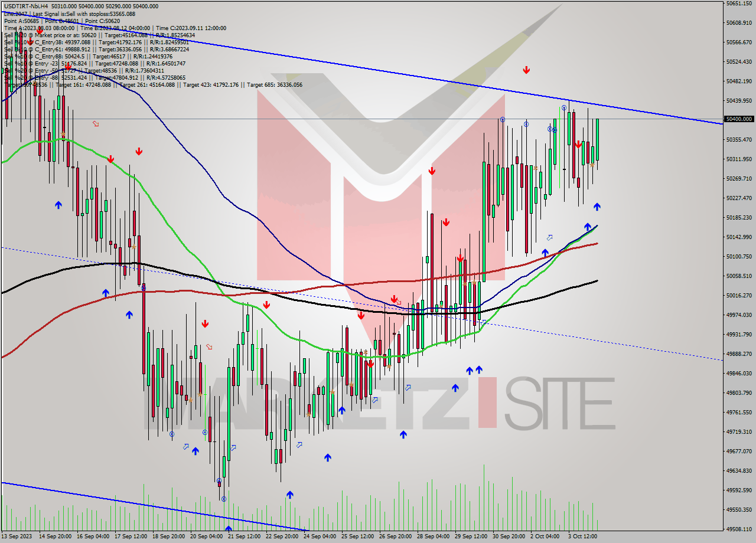This screenshot has width=756, height=543.
Task: Click the 'R/R:1.85254634' value
Action: (x=175, y=35)
